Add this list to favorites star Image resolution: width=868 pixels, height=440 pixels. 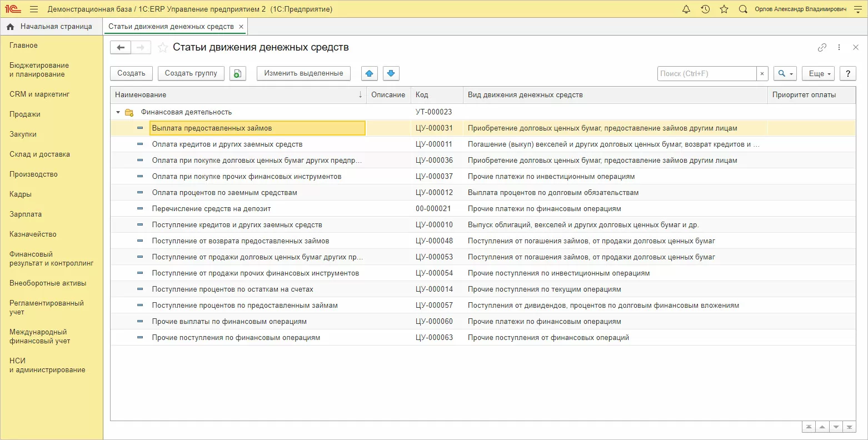click(x=162, y=48)
